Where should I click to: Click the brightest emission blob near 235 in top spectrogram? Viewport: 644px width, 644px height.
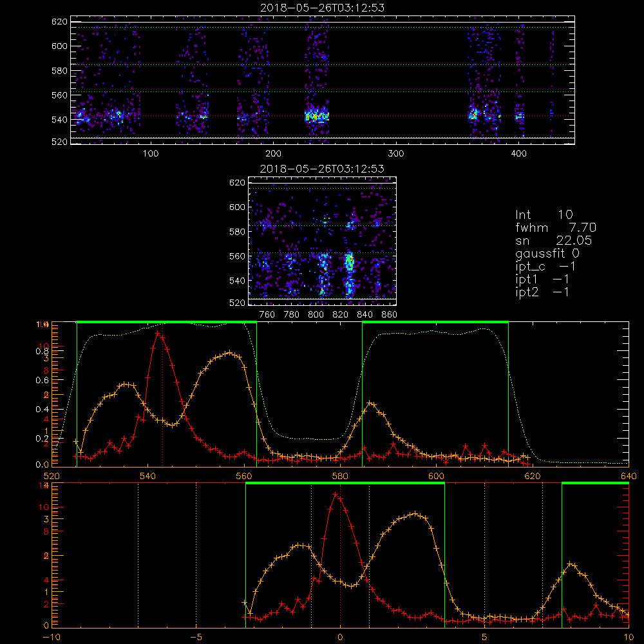[x=317, y=116]
